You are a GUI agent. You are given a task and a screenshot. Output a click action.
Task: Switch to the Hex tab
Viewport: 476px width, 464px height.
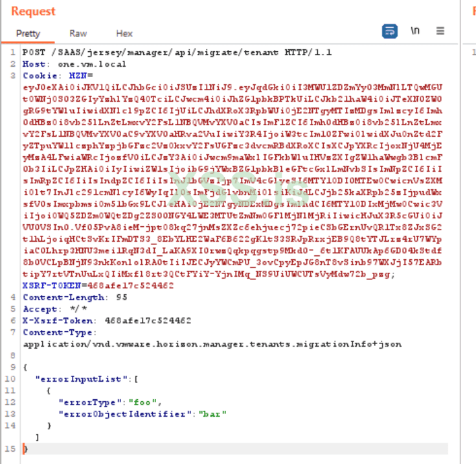[x=124, y=33]
